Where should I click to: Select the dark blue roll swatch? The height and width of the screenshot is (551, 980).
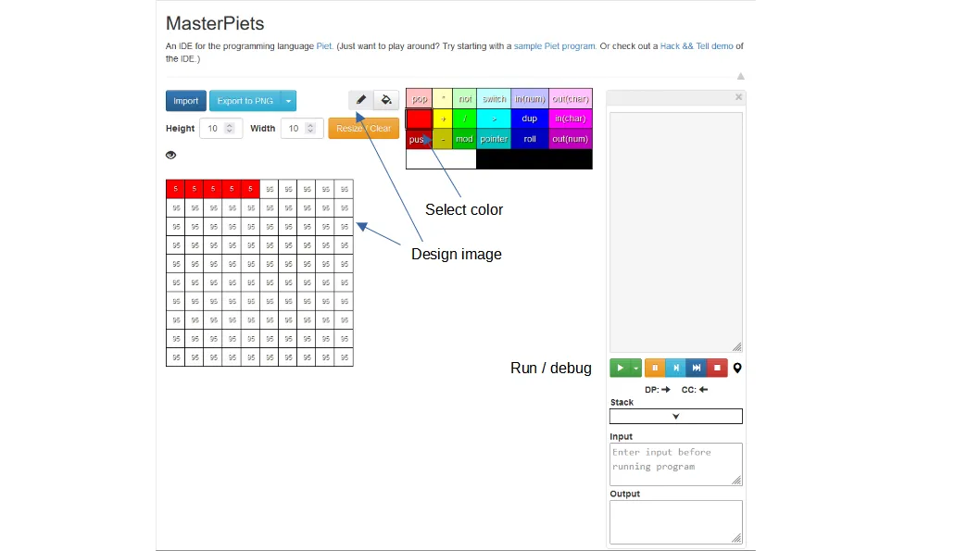(530, 139)
